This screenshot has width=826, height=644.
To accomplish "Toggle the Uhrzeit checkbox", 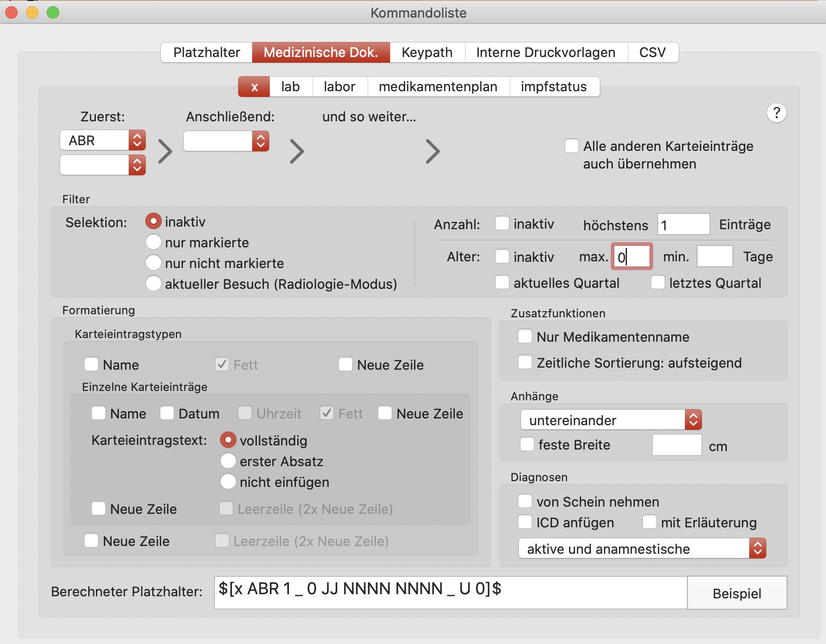I will point(245,413).
